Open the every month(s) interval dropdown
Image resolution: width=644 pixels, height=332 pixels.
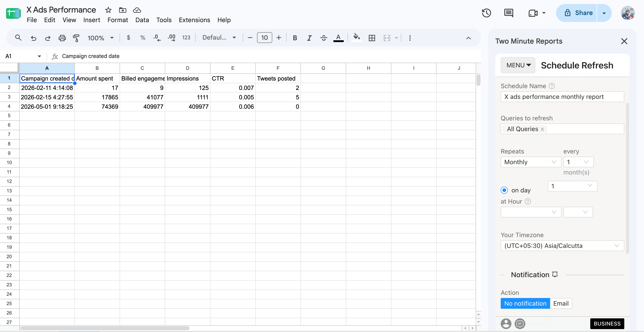[x=578, y=162]
